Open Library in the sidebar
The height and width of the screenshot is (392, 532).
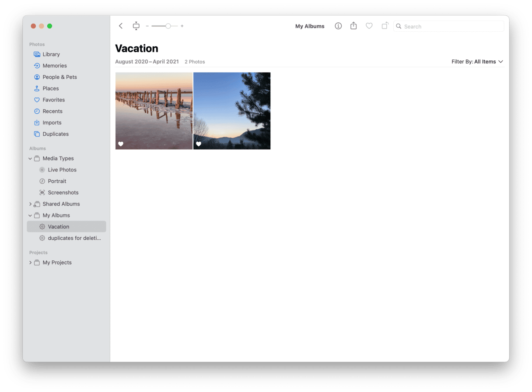66,54
